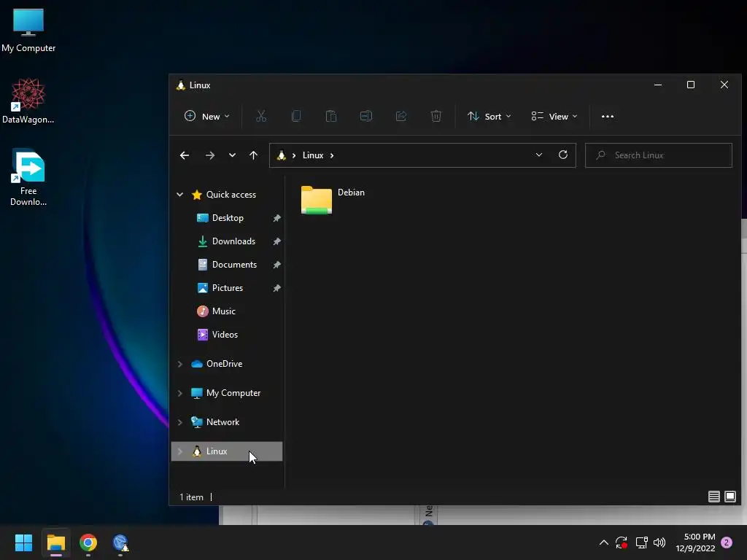This screenshot has width=747, height=560.
Task: Switch to details view in status bar
Action: (713, 497)
